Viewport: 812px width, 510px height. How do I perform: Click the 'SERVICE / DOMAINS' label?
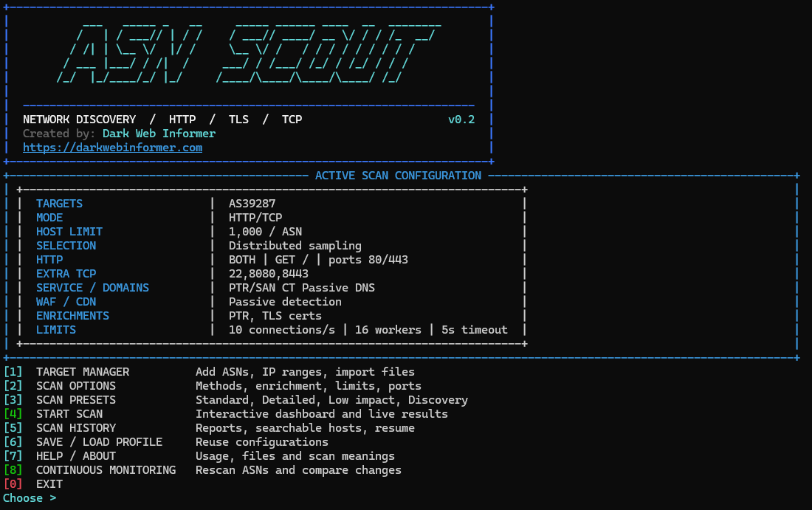point(93,287)
